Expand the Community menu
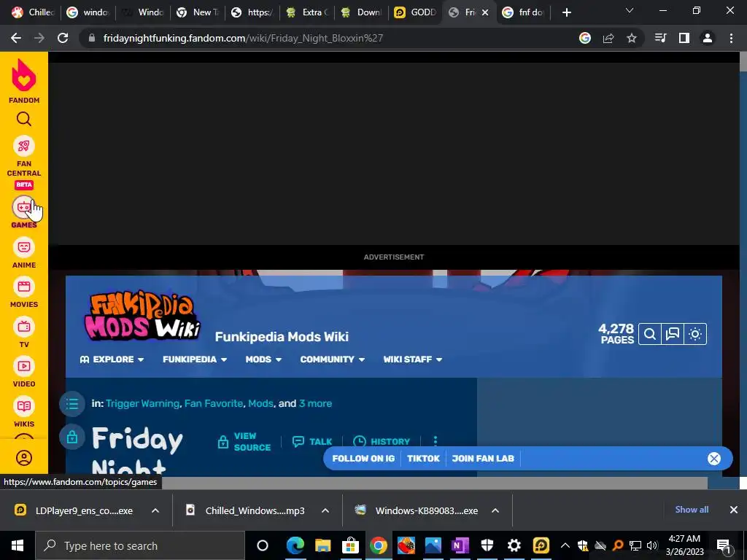The width and height of the screenshot is (747, 560). (333, 359)
